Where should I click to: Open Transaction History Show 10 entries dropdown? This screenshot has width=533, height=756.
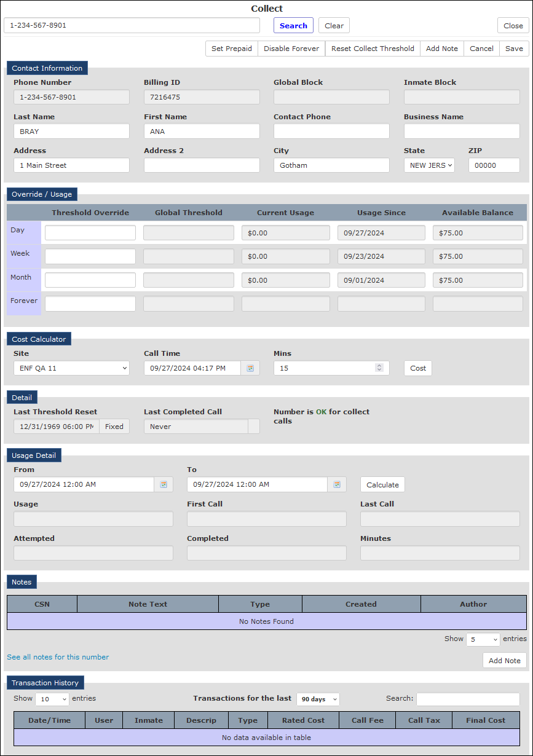coord(52,699)
